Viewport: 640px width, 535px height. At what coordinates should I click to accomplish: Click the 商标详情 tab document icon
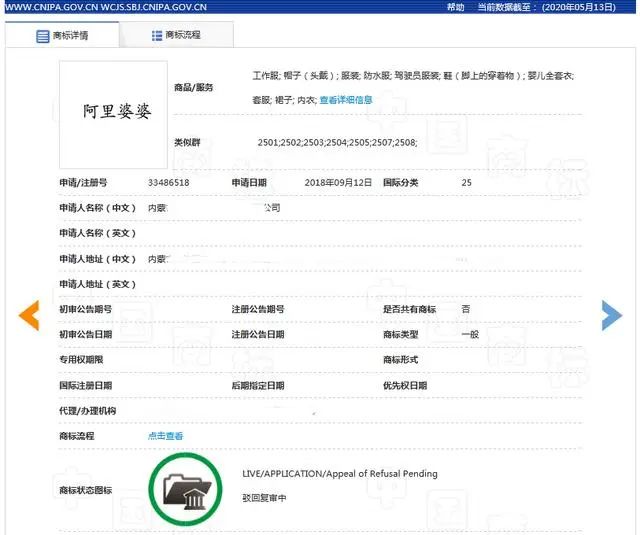click(43, 36)
